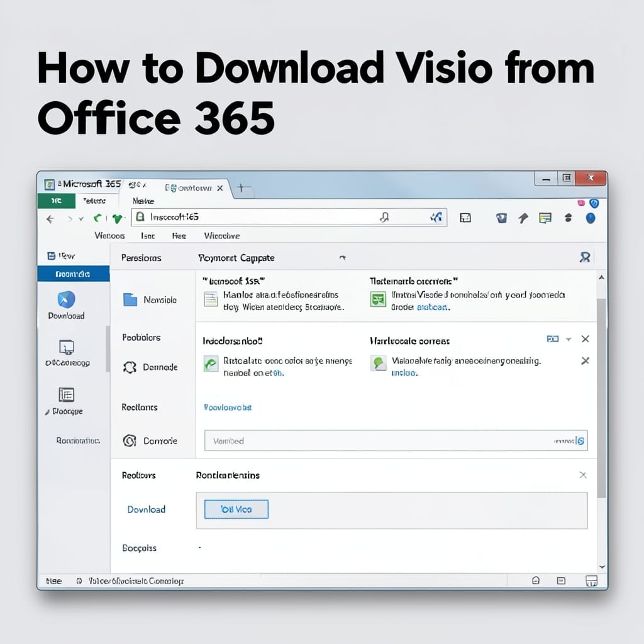Expand small dropdown arrow beside view toggle

(569, 339)
